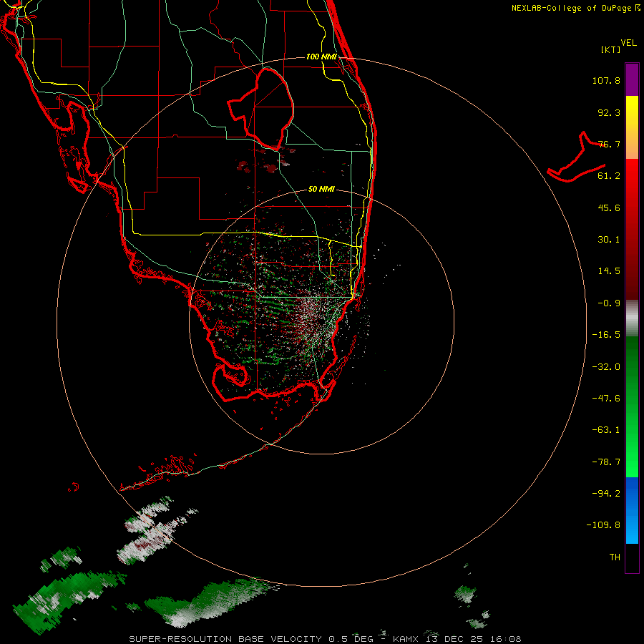Select the -63.1 scale value

pos(606,430)
